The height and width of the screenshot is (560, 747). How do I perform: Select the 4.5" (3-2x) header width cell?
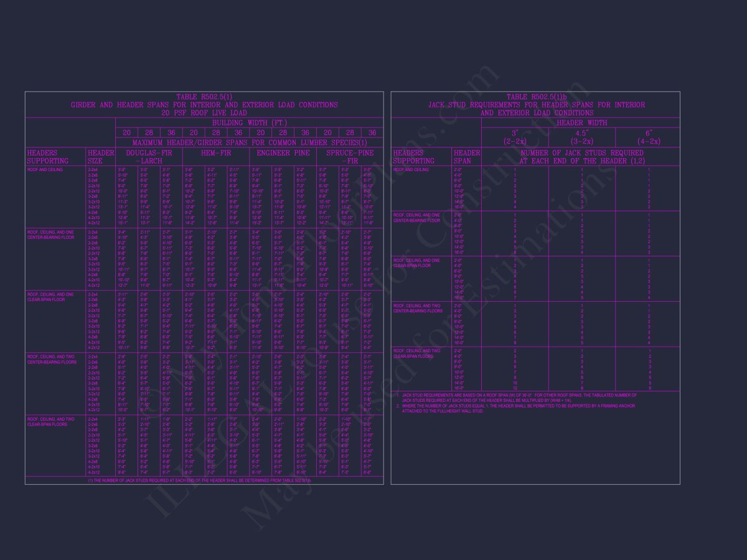[581, 137]
